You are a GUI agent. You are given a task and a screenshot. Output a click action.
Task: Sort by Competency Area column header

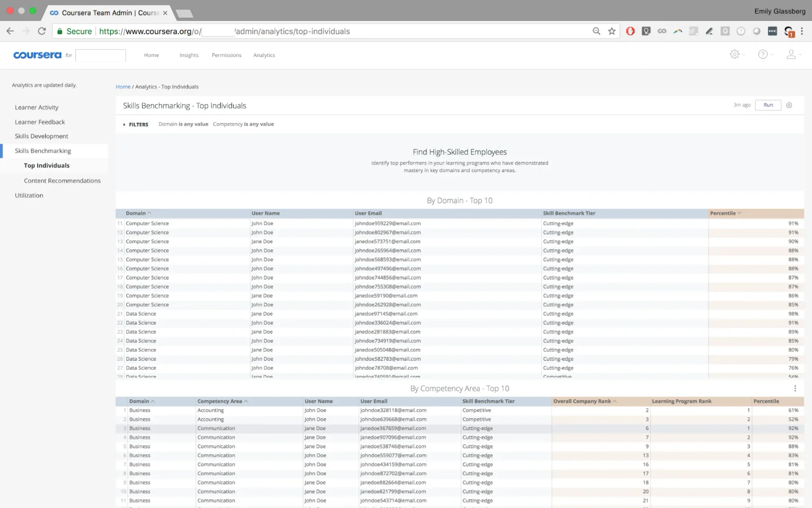point(222,401)
